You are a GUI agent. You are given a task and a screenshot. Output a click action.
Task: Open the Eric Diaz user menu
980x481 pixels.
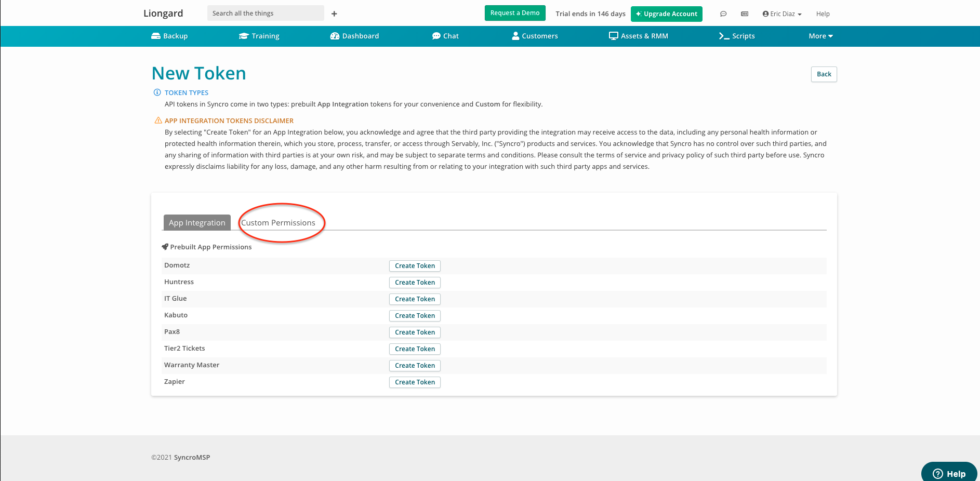coord(782,14)
